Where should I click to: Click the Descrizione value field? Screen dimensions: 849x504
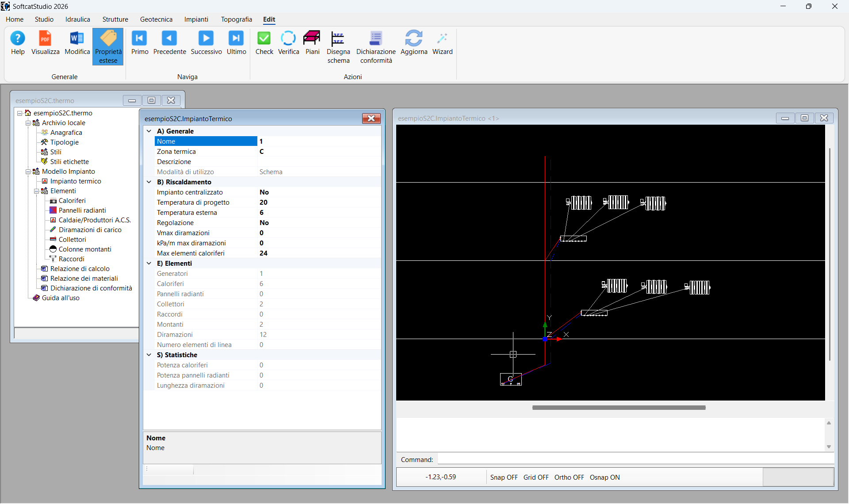click(319, 162)
